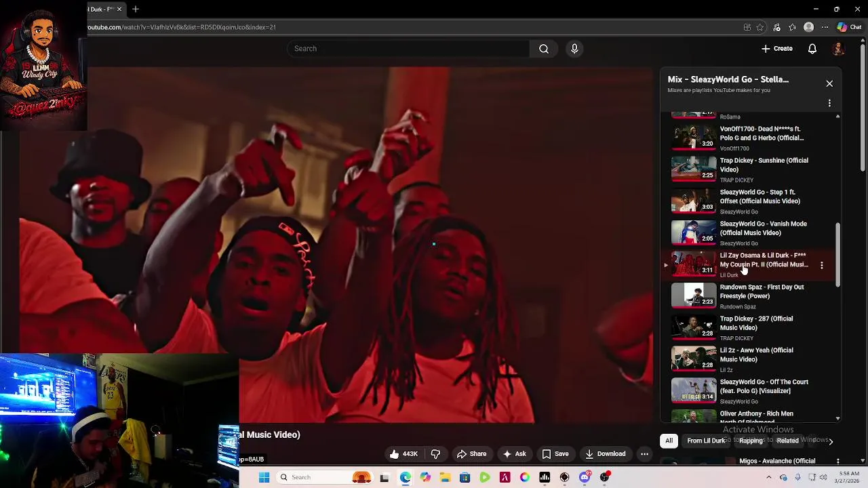Select the Rapping filter chip
Image resolution: width=868 pixels, height=488 pixels.
[751, 441]
